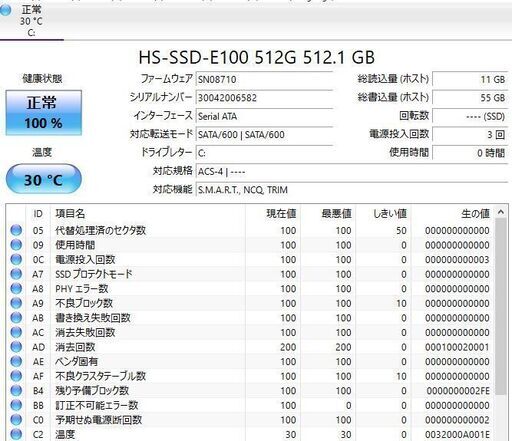Click the interface field Serial ATA

coord(264,116)
